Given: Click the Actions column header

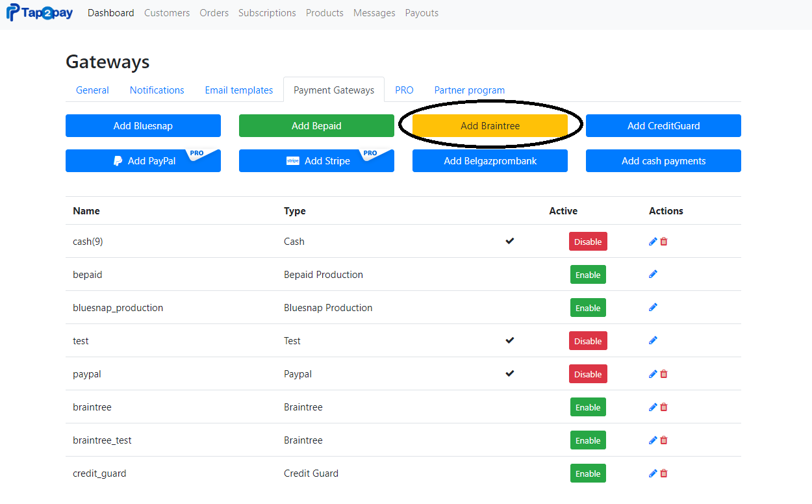Looking at the screenshot, I should point(666,211).
